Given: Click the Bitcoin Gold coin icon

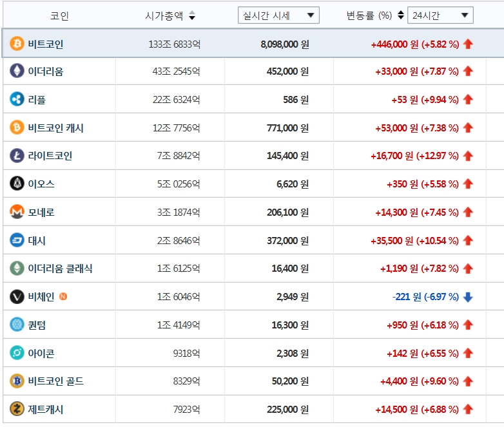Looking at the screenshot, I should [17, 381].
